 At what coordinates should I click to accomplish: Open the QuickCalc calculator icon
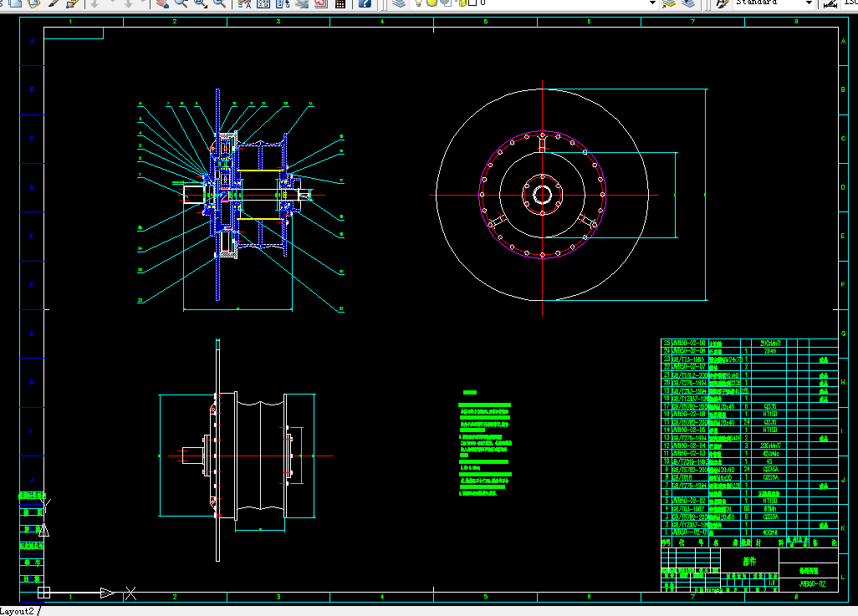340,3
